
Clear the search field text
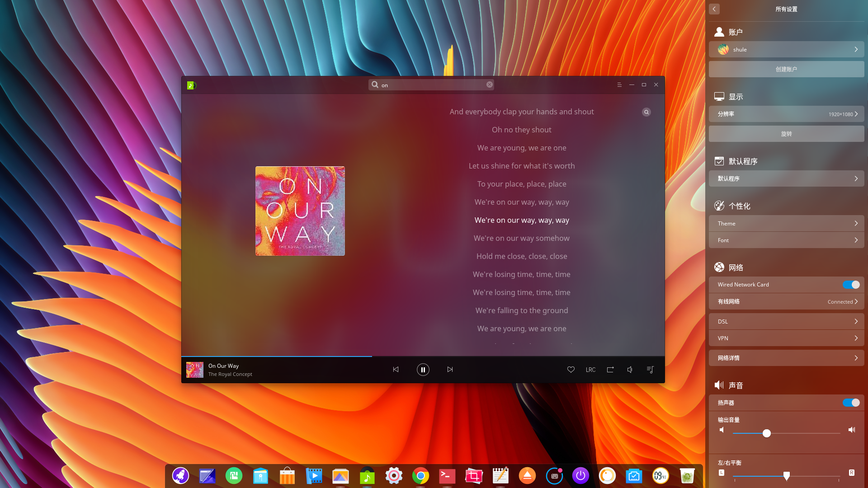[x=490, y=85]
